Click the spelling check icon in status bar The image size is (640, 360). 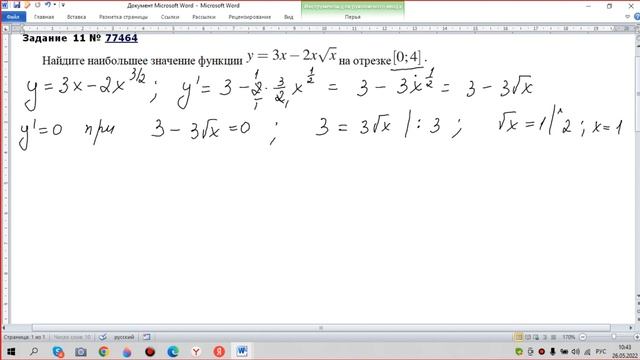pos(103,337)
